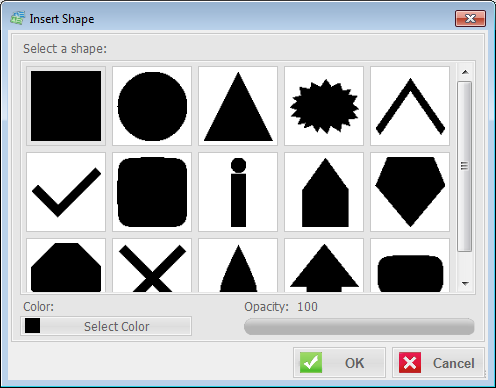Click the Opacity slider track
Viewport: 496px width, 388px height.
pyautogui.click(x=359, y=326)
